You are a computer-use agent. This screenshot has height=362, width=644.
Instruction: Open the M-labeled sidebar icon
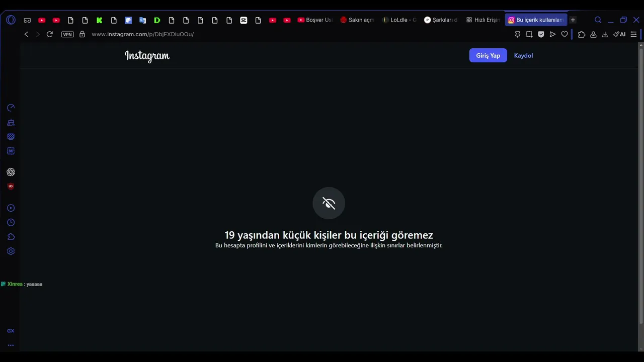[x=11, y=151]
